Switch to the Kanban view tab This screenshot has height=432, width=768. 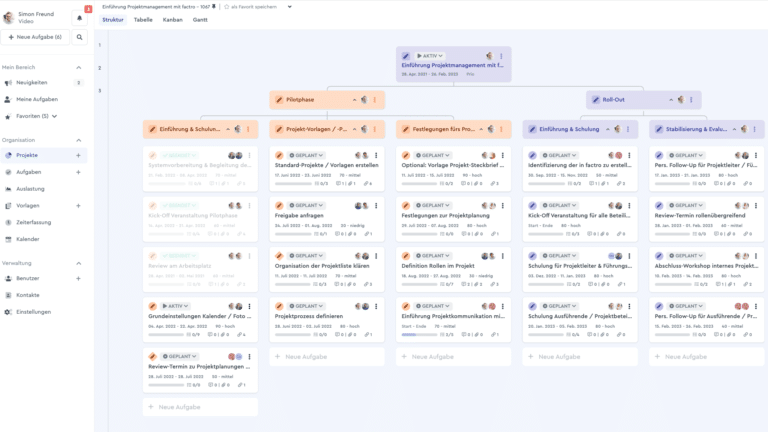pyautogui.click(x=172, y=19)
